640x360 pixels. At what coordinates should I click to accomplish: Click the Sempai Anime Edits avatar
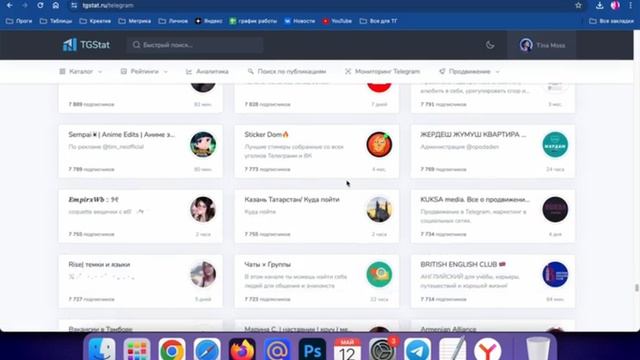tap(203, 144)
